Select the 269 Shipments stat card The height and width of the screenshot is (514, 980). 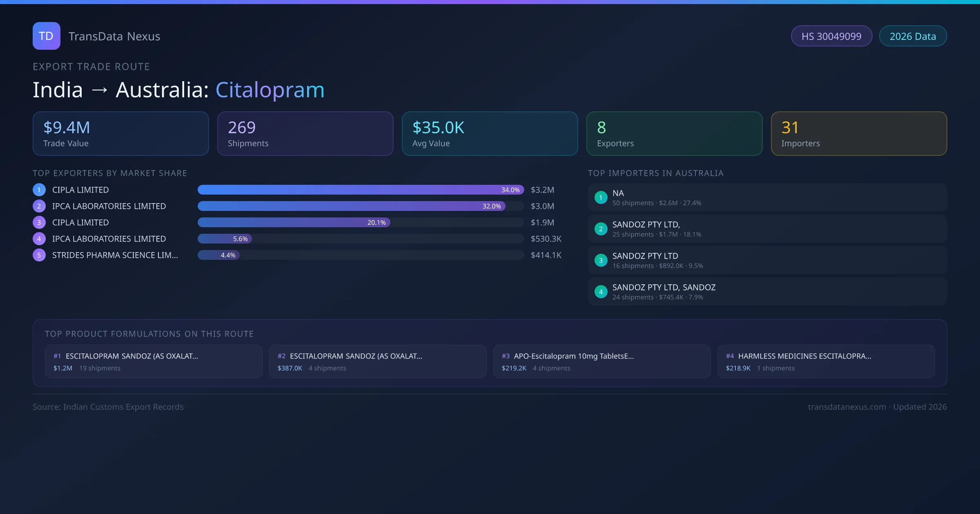click(x=305, y=133)
